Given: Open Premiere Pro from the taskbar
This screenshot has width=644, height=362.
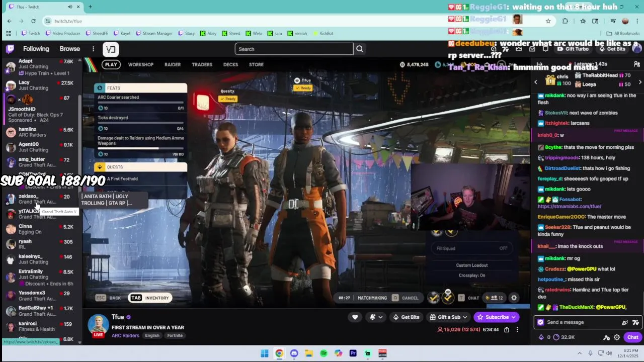Looking at the screenshot, I should pos(353,353).
